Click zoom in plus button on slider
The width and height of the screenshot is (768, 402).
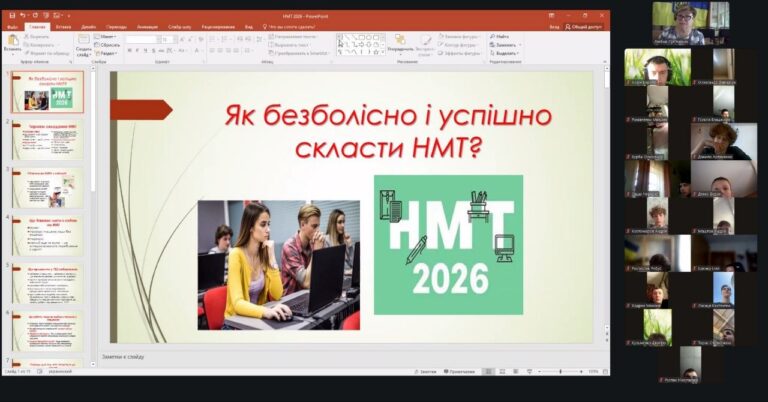point(581,372)
